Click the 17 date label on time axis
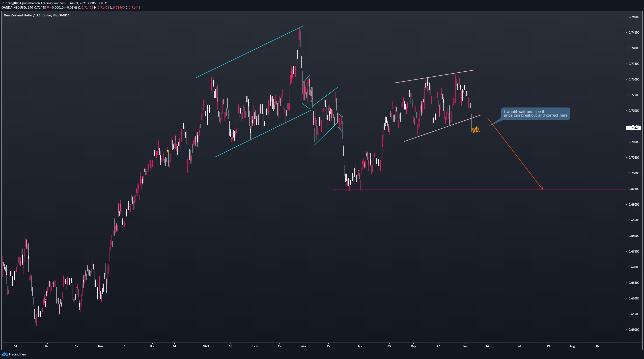This screenshot has width=644, height=359. (438, 346)
